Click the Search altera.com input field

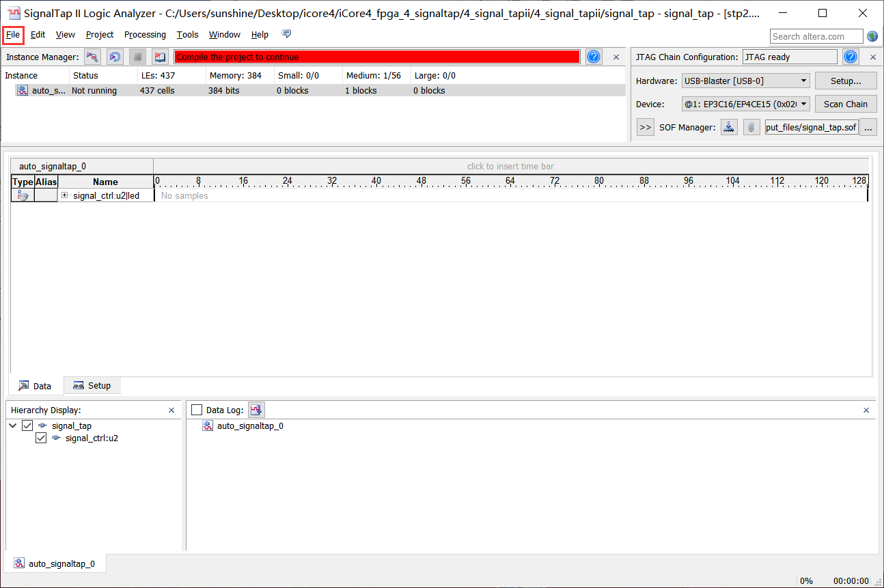pyautogui.click(x=816, y=36)
